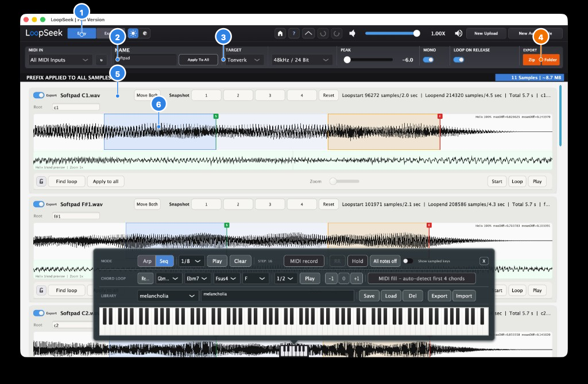This screenshot has height=384, width=588.
Task: Adjust the PEAK slider handle
Action: tap(347, 60)
